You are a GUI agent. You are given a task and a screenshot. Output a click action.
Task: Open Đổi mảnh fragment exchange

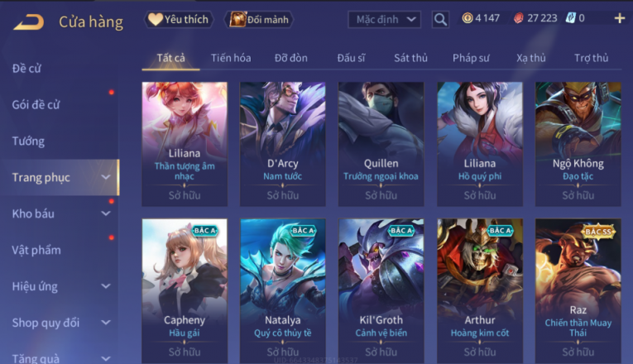[259, 19]
